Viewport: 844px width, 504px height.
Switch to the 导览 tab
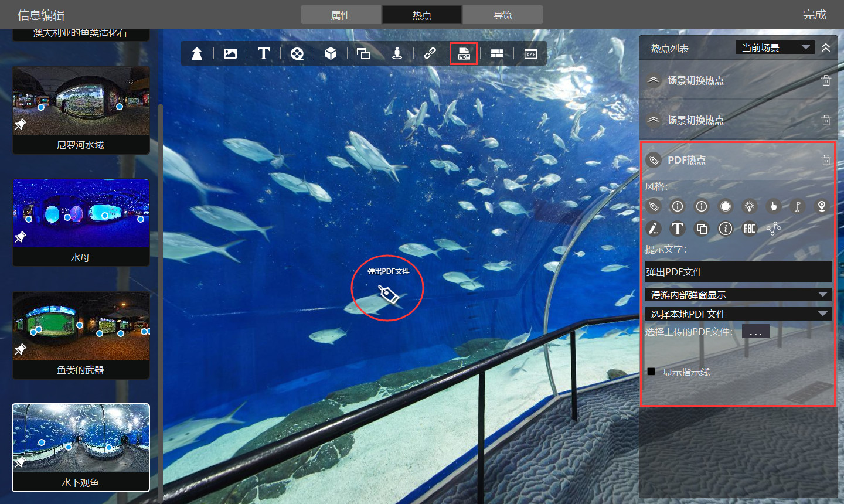(503, 15)
